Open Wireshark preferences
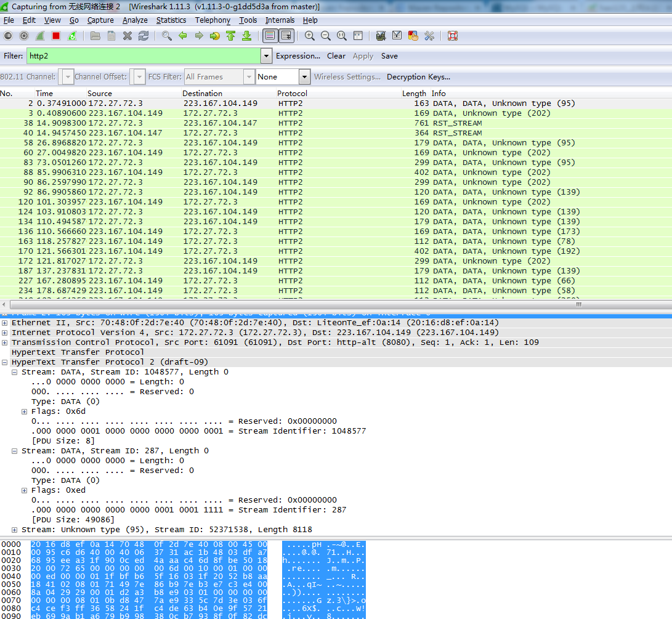Image resolution: width=672 pixels, height=619 pixels. coord(429,36)
